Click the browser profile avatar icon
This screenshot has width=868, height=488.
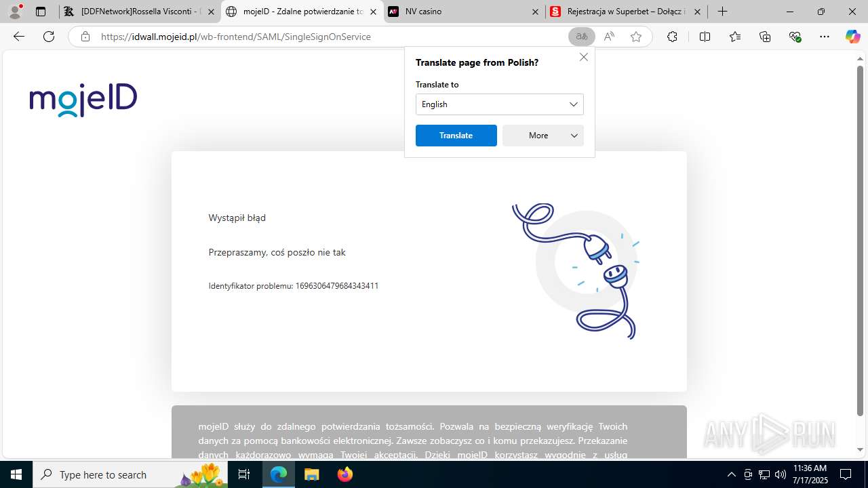coord(15,12)
